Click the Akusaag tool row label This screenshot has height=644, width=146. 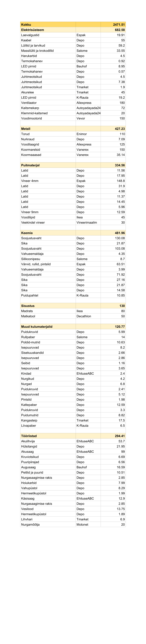27,452
